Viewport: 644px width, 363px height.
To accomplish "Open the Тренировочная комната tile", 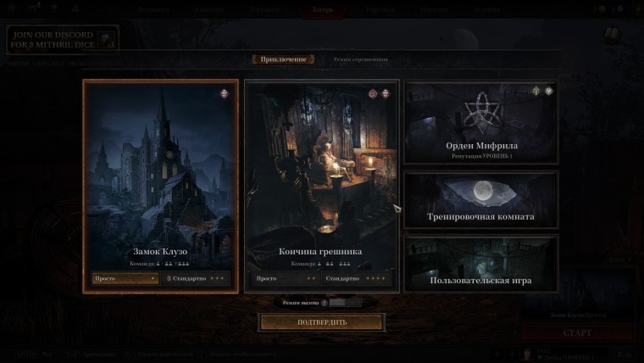I will coord(481,200).
